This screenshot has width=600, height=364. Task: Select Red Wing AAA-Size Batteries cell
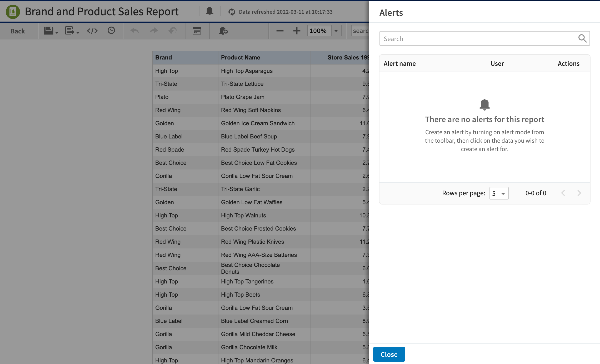tap(264, 255)
